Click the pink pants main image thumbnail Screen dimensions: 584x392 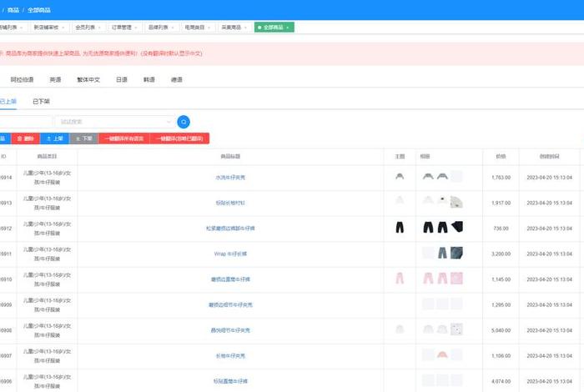[400, 278]
